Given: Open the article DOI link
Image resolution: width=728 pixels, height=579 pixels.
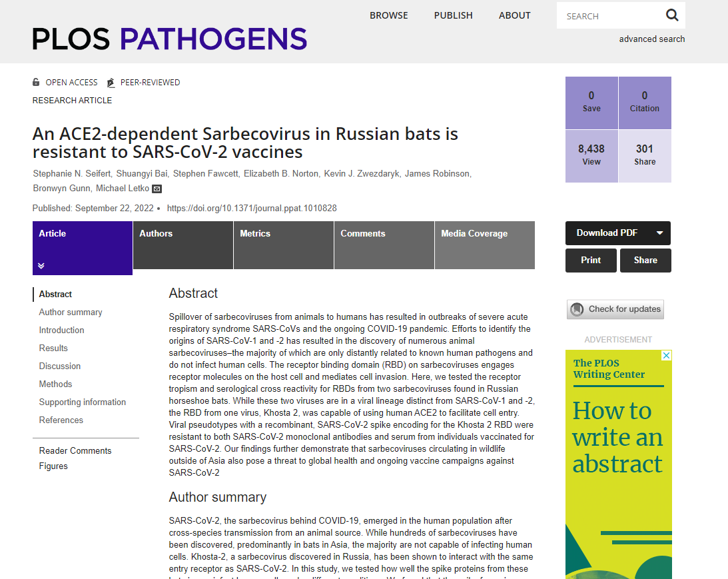Looking at the screenshot, I should (x=252, y=208).
